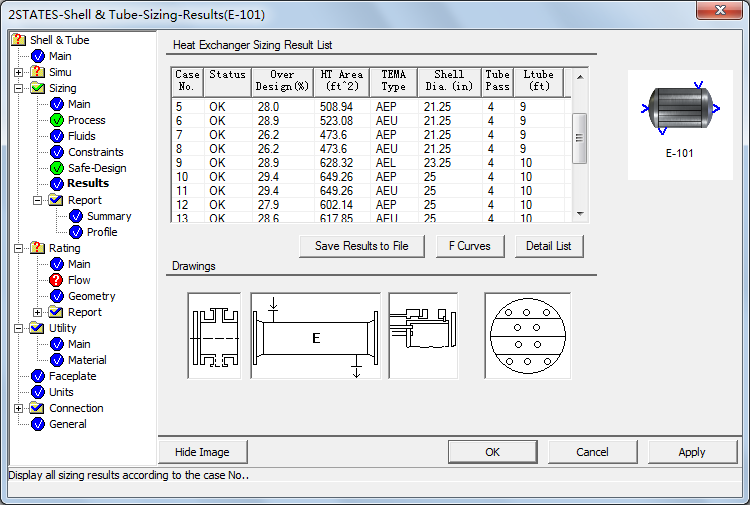Expand the Simu tree node
Screen dimensions: 750x505
[x=18, y=72]
